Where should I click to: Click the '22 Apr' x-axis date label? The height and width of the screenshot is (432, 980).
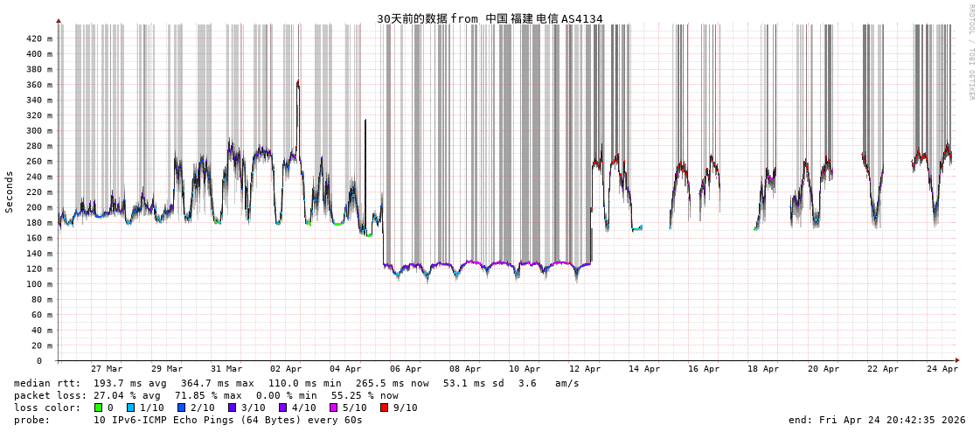tap(882, 369)
